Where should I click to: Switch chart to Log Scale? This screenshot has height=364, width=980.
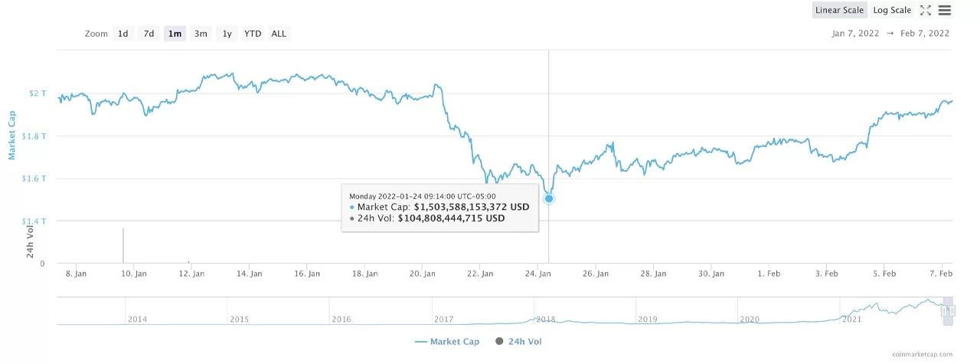pyautogui.click(x=892, y=10)
